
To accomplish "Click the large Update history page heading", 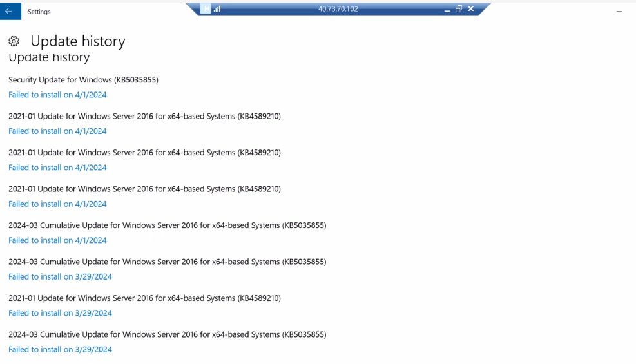I will point(78,41).
